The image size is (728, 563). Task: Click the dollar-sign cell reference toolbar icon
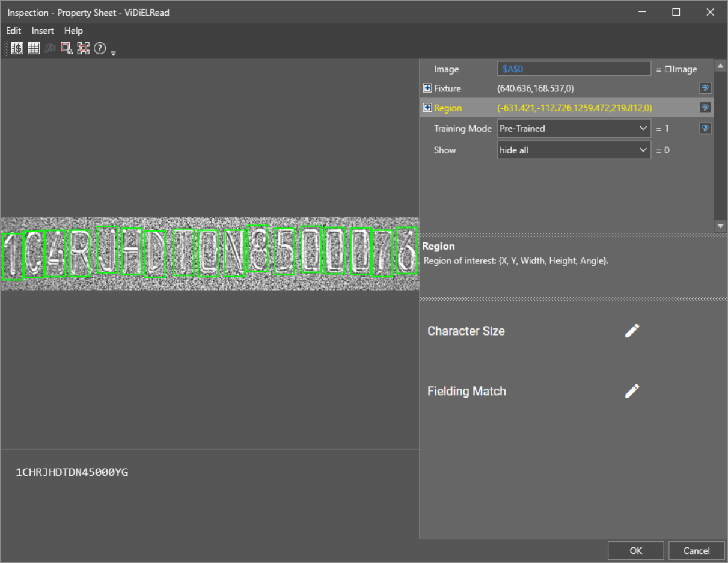click(17, 49)
